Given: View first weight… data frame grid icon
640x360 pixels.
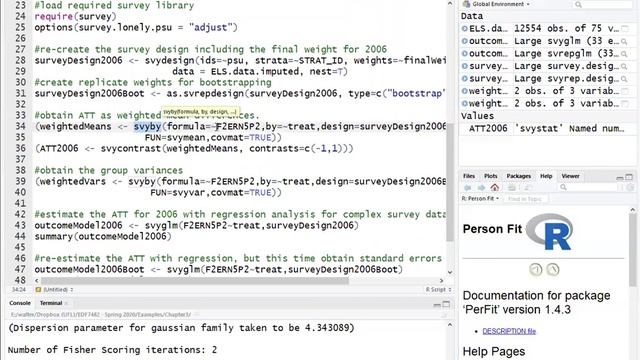Looking at the screenshot, I should point(624,91).
